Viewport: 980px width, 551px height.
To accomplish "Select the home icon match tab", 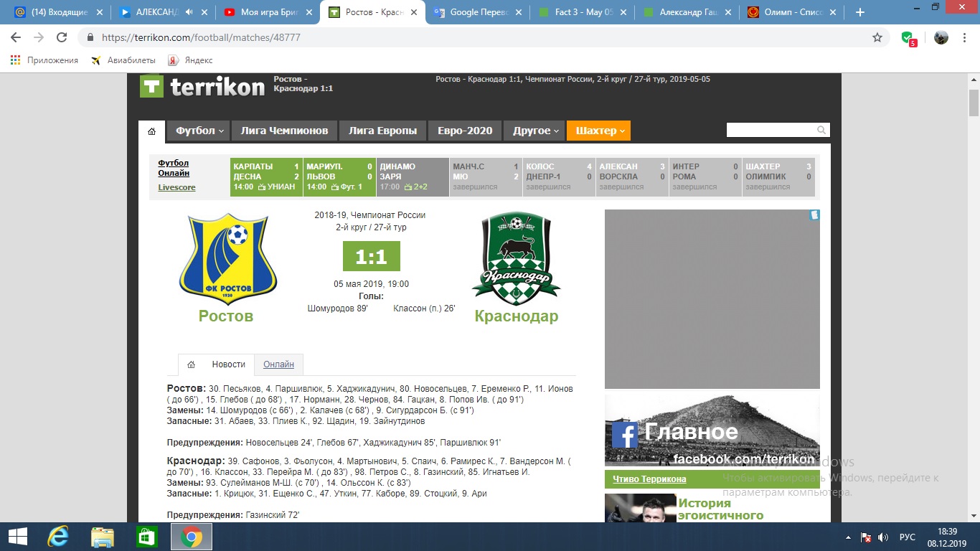I will point(191,364).
